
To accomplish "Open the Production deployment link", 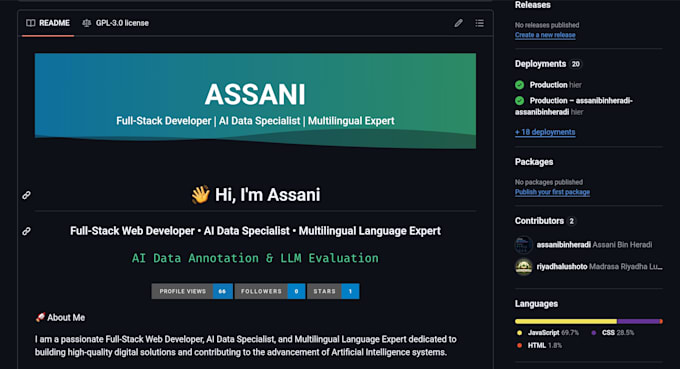I will tap(548, 85).
